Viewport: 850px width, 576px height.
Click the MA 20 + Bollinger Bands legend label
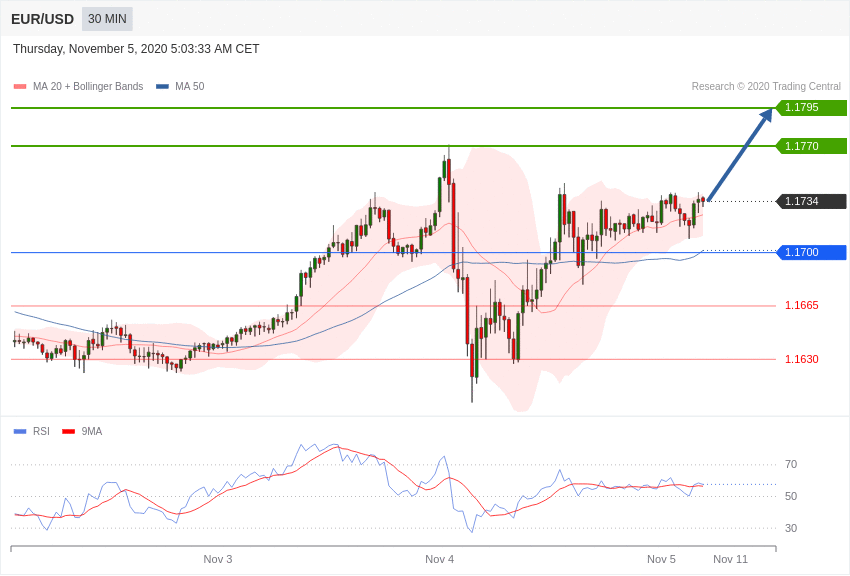(x=88, y=86)
